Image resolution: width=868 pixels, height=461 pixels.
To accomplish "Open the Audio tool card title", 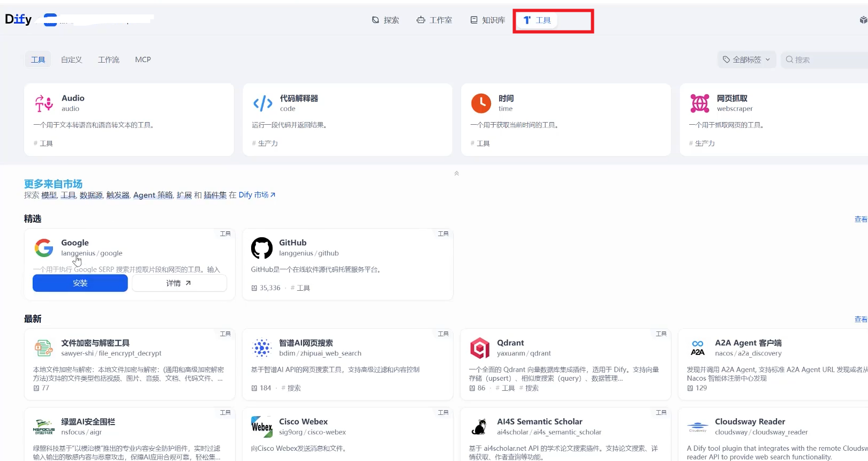I will 73,98.
